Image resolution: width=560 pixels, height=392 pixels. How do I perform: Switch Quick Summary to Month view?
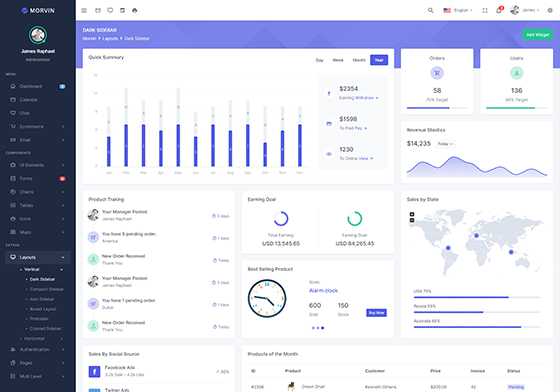click(359, 60)
